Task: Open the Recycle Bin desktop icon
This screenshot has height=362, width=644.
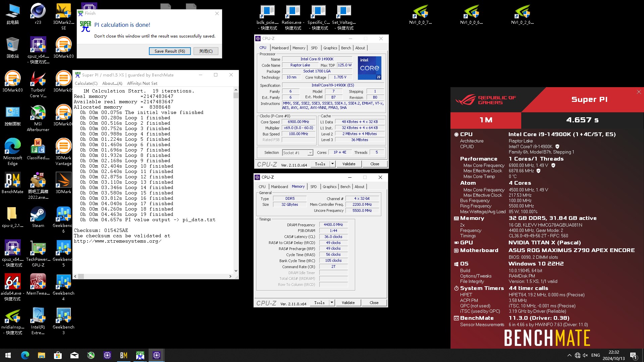Action: 12,48
